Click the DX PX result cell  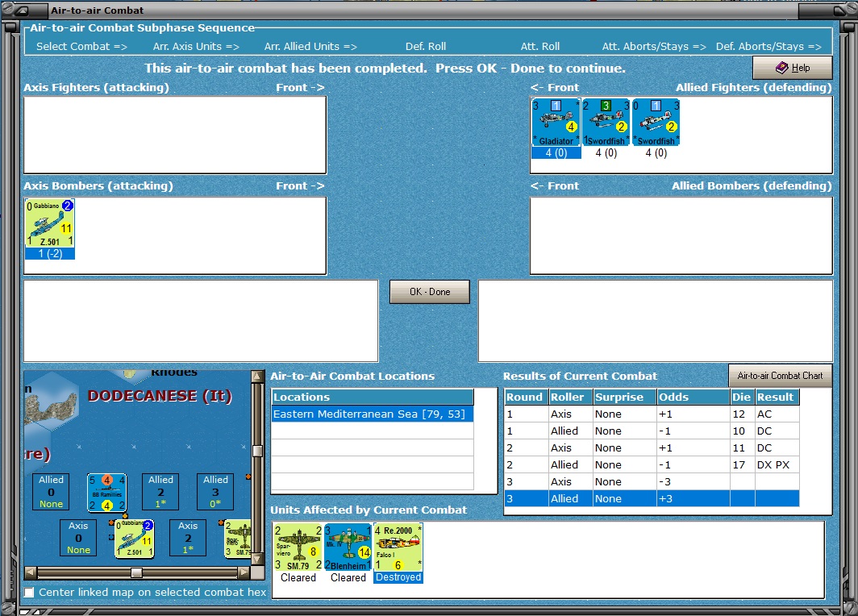point(777,465)
